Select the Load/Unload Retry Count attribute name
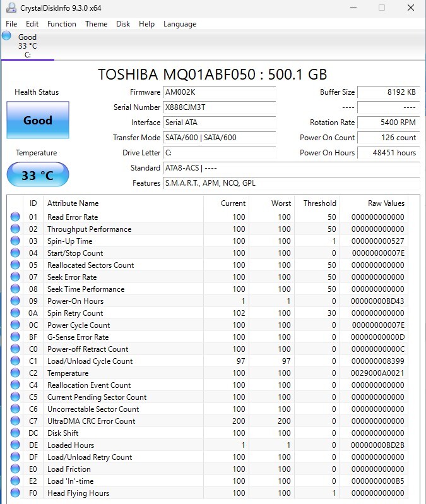The height and width of the screenshot is (504, 426). 90,457
